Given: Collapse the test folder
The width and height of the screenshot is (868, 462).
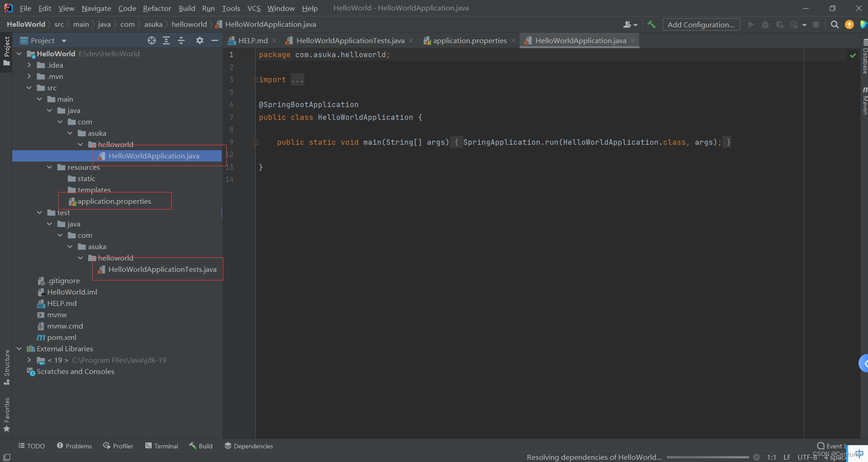Looking at the screenshot, I should 40,212.
